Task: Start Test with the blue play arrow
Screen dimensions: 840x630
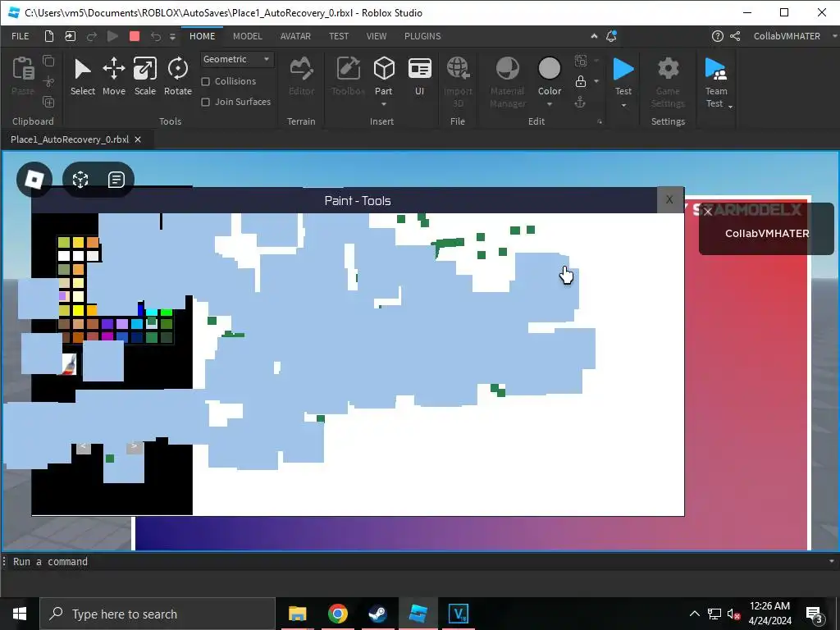Action: (623, 69)
